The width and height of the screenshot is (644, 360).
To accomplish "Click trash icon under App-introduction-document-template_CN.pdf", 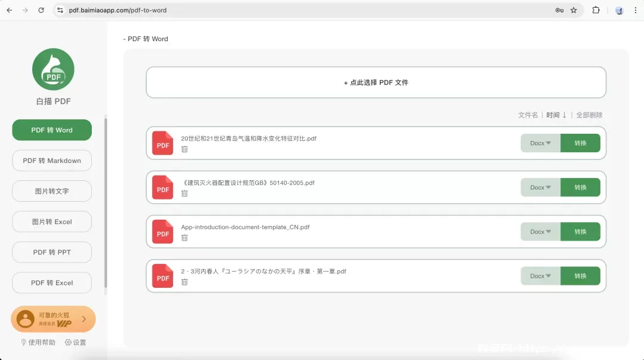I will (x=184, y=238).
